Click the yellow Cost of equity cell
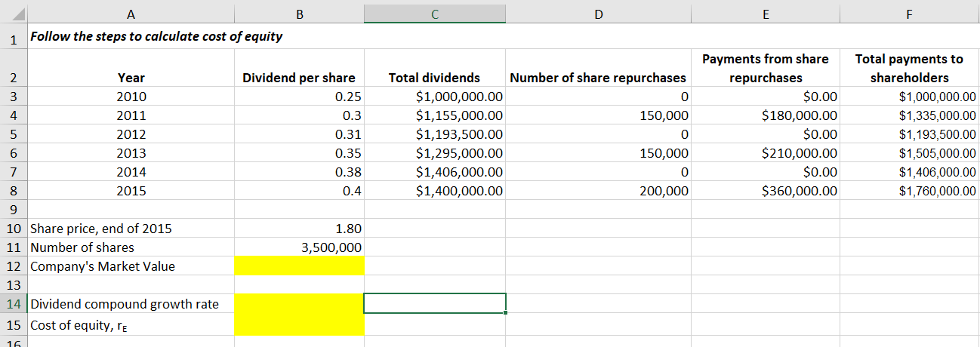The height and width of the screenshot is (347, 980). [x=299, y=324]
